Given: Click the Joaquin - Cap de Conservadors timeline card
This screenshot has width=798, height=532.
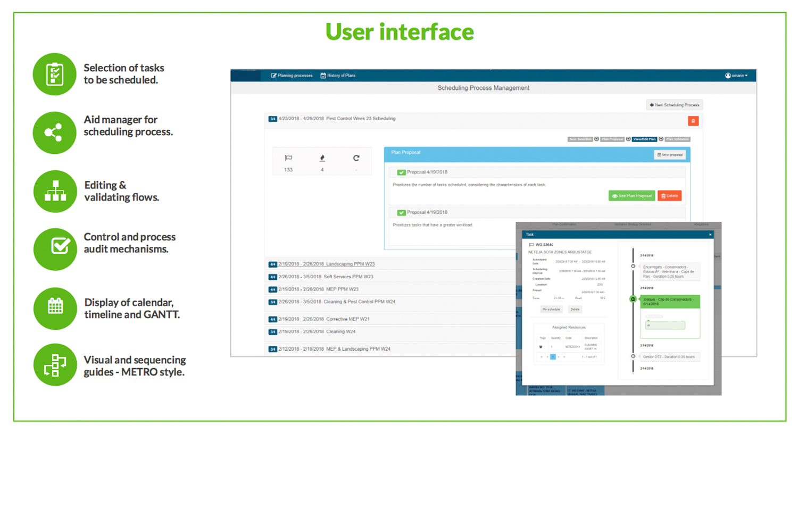Looking at the screenshot, I should [x=670, y=317].
